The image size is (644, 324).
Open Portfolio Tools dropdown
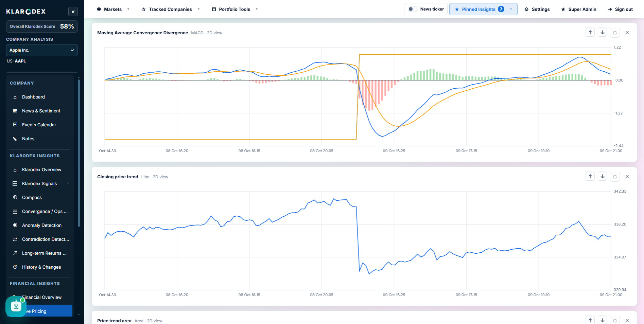pyautogui.click(x=235, y=9)
